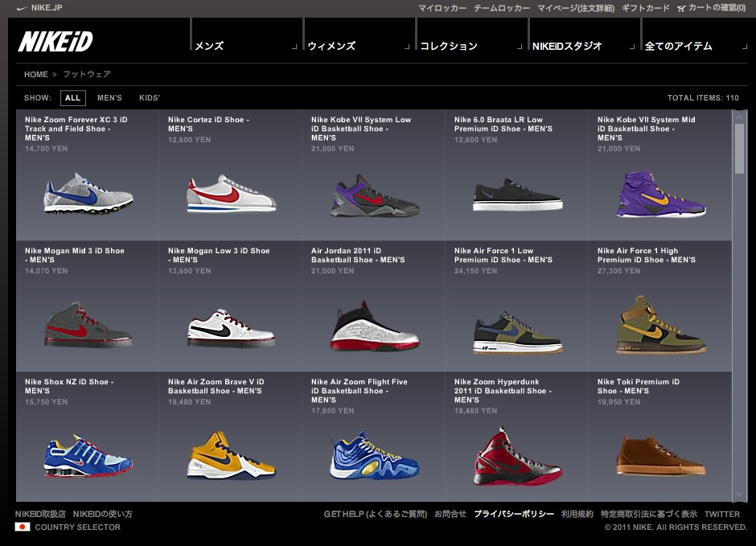This screenshot has width=756, height=546.
Task: Open the Zoom Hyperdunk 2011 shoe image
Action: pos(517,456)
